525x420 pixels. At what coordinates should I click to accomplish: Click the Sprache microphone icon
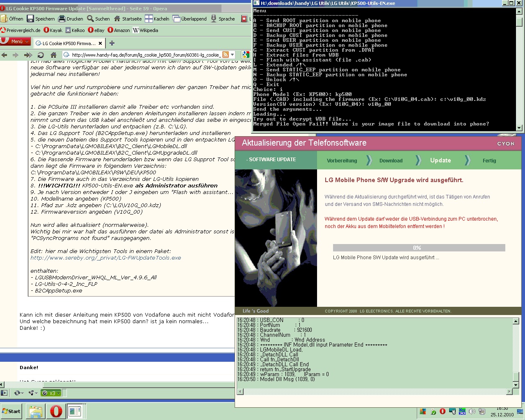pos(213,18)
